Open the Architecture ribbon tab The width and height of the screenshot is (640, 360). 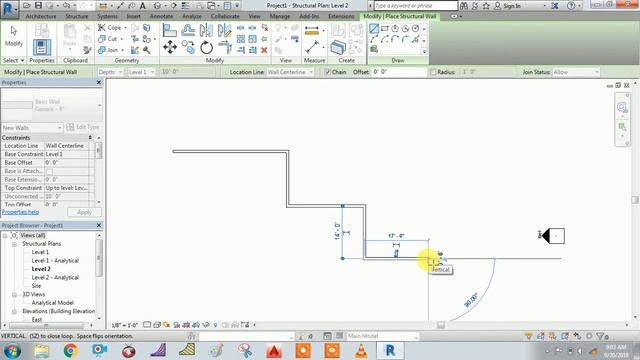(41, 16)
